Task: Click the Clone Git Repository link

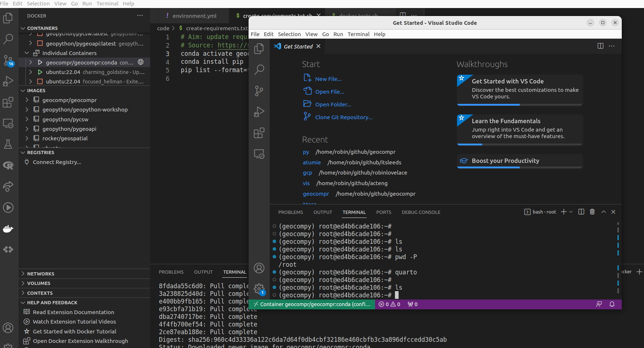Action: pyautogui.click(x=344, y=117)
